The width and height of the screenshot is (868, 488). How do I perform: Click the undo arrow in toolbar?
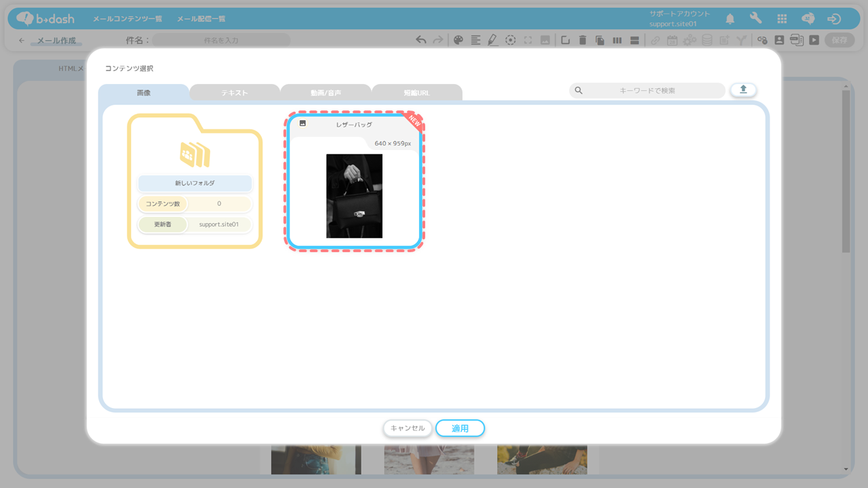[x=421, y=40]
